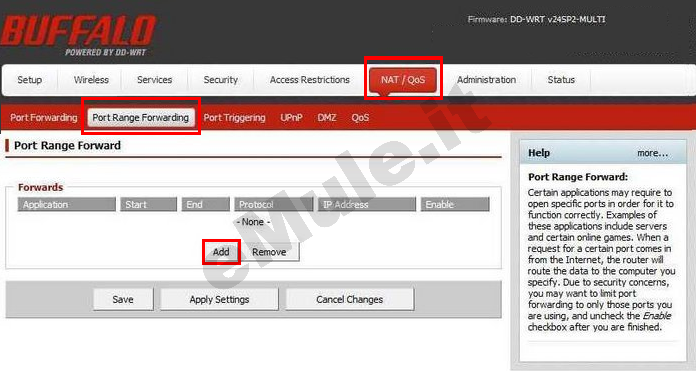Click the Cancel Changes button
Image resolution: width=696 pixels, height=371 pixels.
click(x=349, y=300)
